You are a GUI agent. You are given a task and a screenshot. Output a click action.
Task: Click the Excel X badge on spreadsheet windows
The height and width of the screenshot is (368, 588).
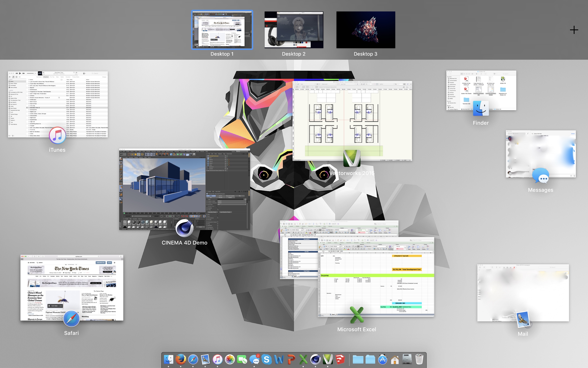pyautogui.click(x=357, y=315)
